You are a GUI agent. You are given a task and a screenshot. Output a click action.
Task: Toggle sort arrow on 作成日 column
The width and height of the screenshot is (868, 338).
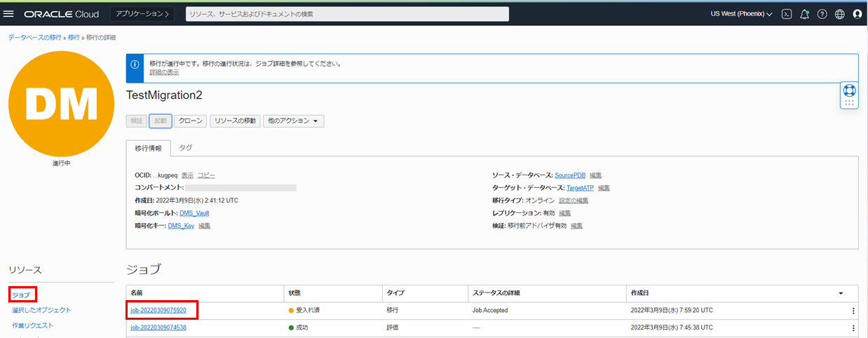coord(841,292)
